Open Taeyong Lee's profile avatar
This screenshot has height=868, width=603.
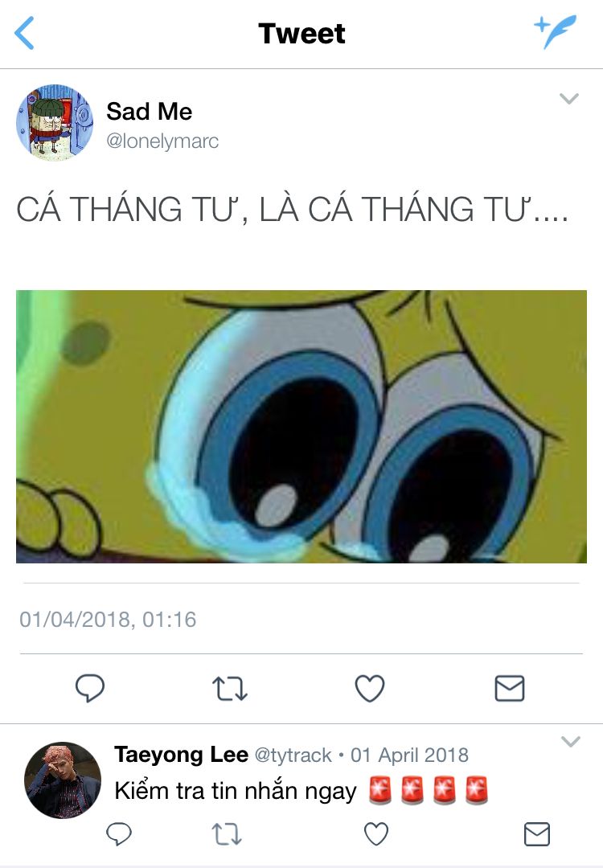point(63,780)
